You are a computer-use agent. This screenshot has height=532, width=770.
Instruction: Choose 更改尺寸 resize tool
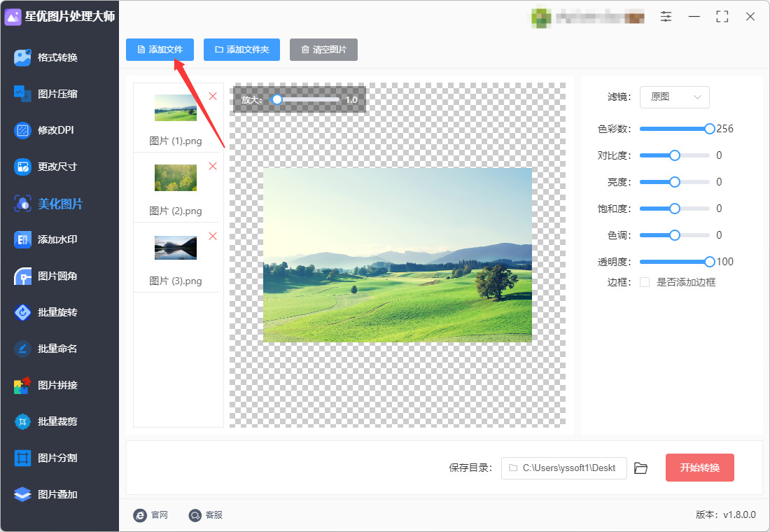46,167
